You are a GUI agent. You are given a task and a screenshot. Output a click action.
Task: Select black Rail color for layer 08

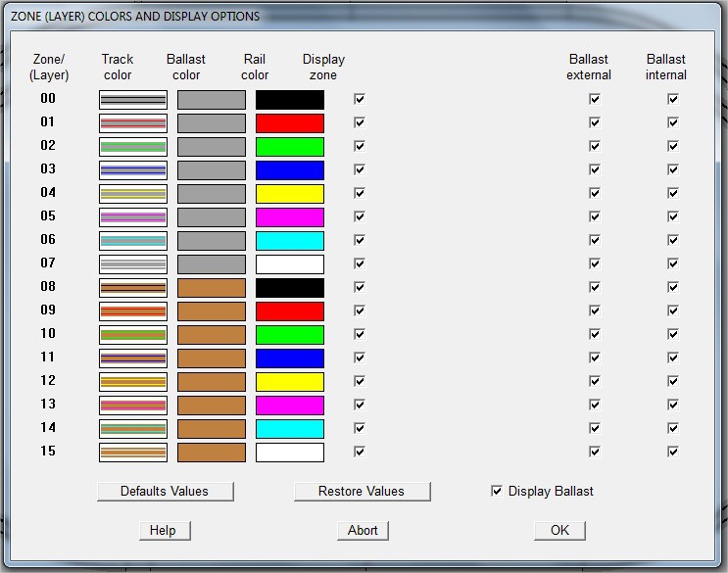click(x=290, y=288)
